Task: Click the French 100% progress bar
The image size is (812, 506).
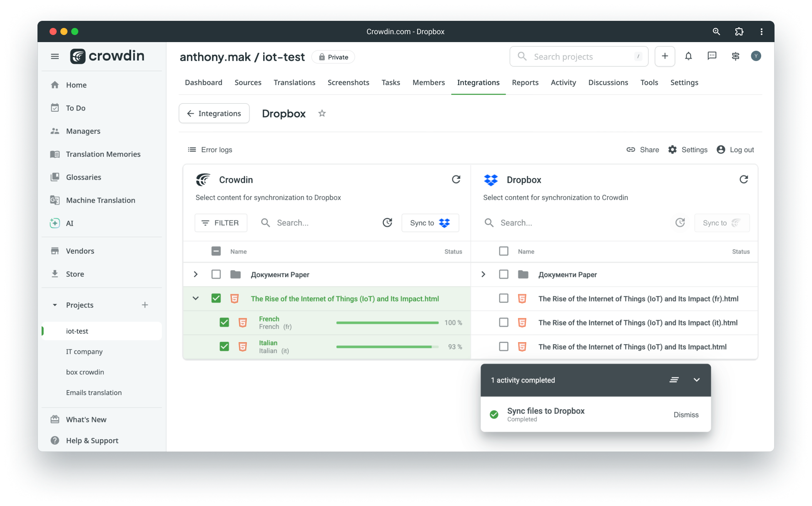Action: coord(387,323)
